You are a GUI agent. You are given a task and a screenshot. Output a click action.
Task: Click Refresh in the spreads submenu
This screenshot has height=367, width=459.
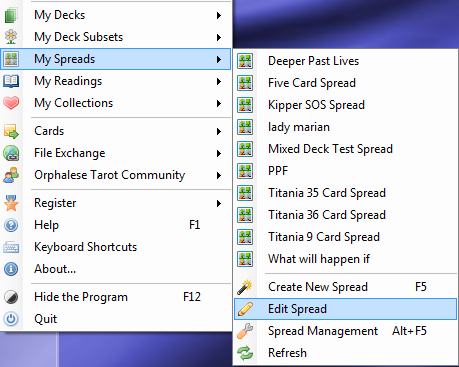pyautogui.click(x=345, y=353)
